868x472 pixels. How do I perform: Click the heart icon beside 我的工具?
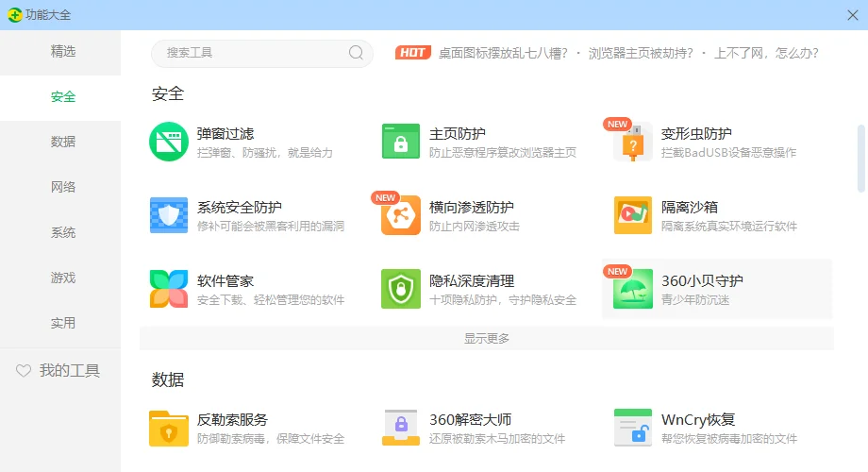(x=24, y=371)
